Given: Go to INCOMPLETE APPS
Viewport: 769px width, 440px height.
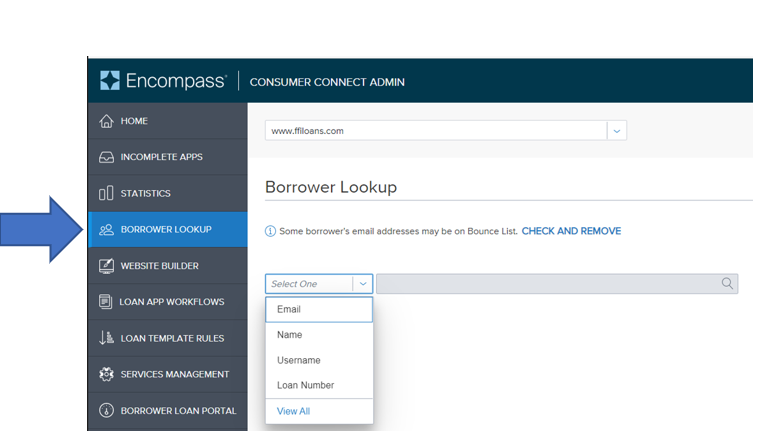Looking at the screenshot, I should pyautogui.click(x=168, y=157).
